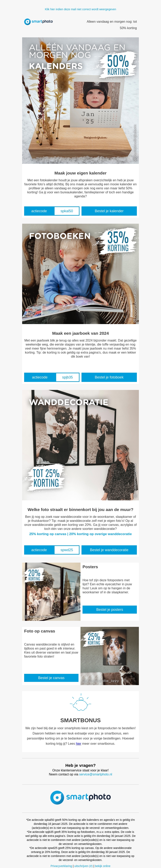Click the service@smartphoto.nl email link
The height and width of the screenshot is (868, 161).
[x=96, y=774]
